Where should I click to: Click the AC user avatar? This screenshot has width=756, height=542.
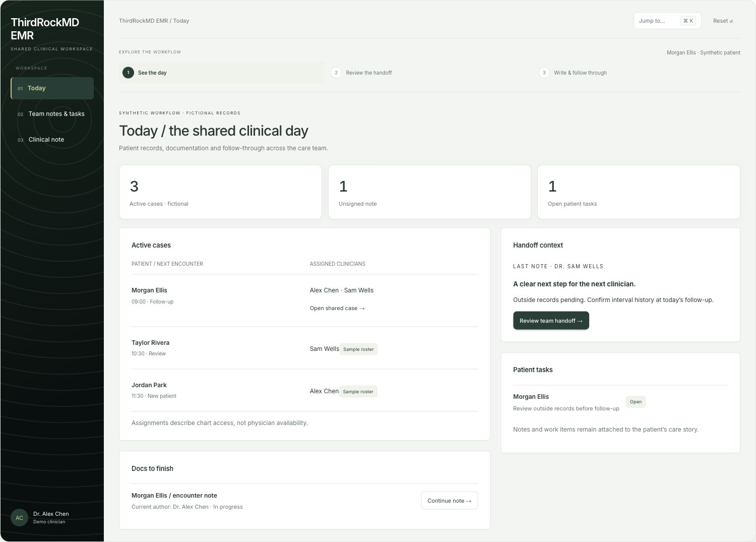tap(19, 517)
